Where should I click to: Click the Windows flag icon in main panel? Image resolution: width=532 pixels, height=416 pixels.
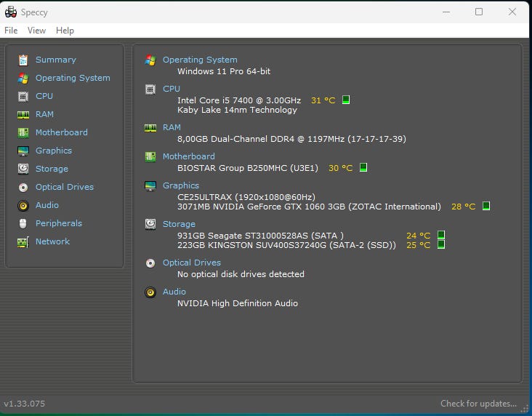coord(150,60)
